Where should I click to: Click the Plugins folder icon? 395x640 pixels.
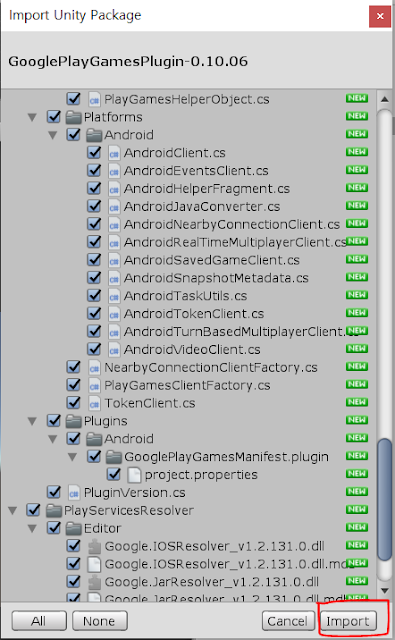click(x=73, y=421)
